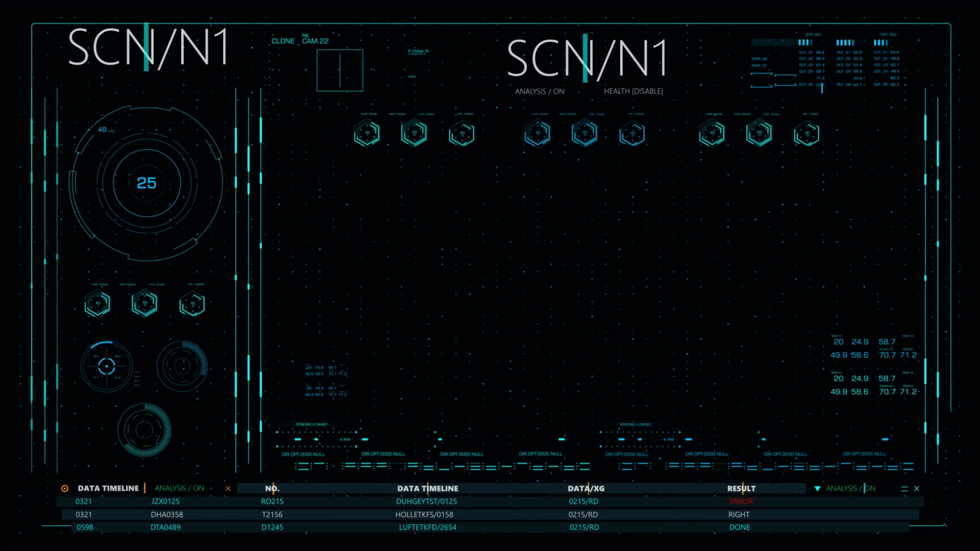Toggle HEALTH [DISABLE] under the SCN/N1 header

[x=633, y=91]
